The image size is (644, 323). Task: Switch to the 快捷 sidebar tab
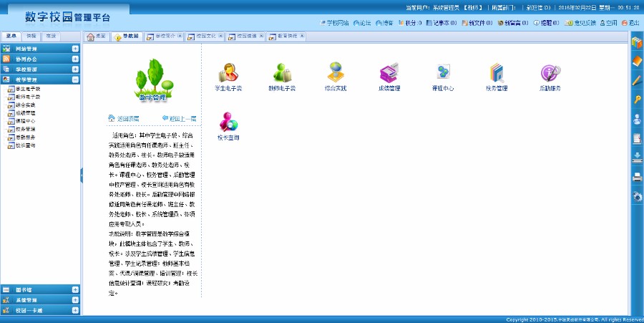pyautogui.click(x=31, y=36)
